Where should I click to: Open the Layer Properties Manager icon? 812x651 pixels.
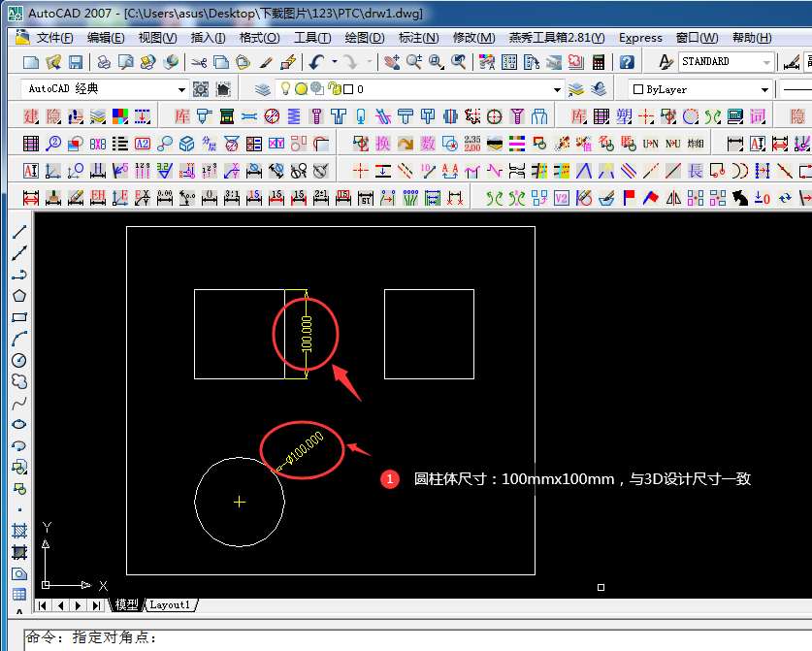(263, 89)
